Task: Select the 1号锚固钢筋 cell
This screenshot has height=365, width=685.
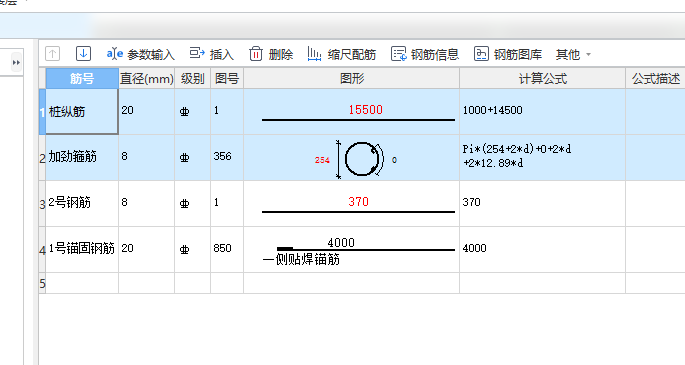Action: [x=82, y=249]
